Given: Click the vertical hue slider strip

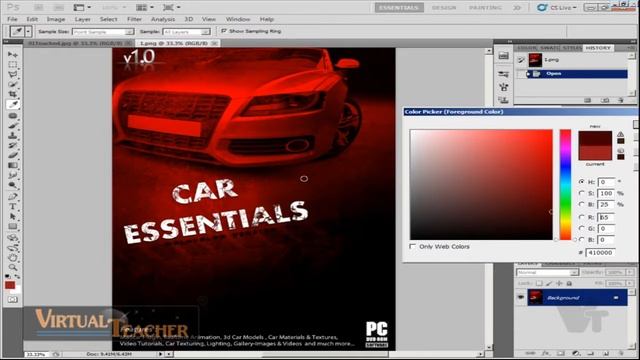Looking at the screenshot, I should pyautogui.click(x=565, y=184).
